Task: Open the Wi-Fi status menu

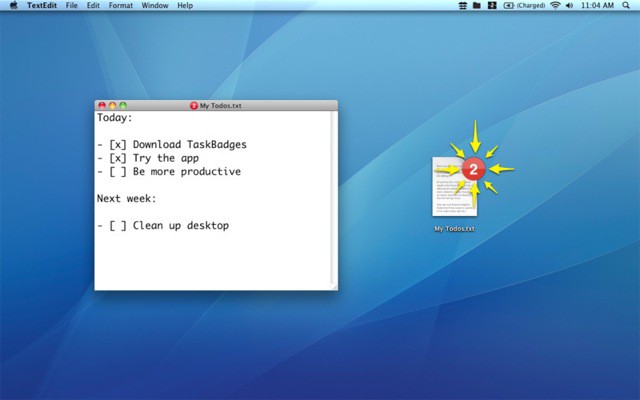Action: [x=555, y=6]
